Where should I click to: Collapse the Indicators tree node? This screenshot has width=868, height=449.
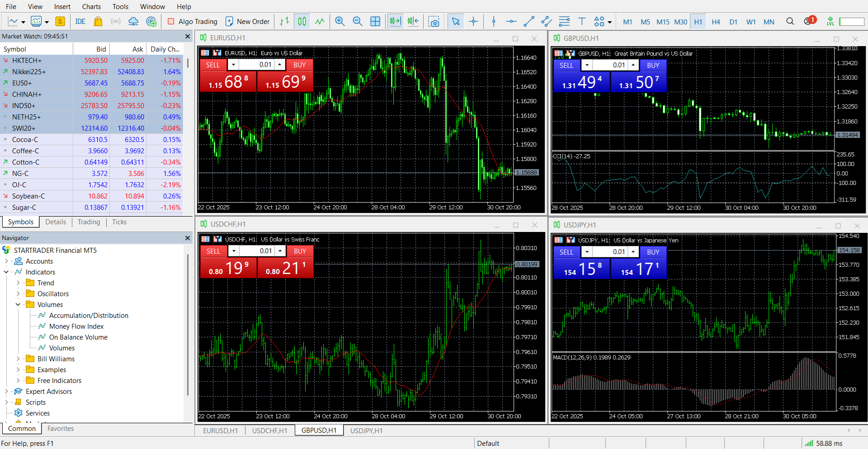(6, 272)
